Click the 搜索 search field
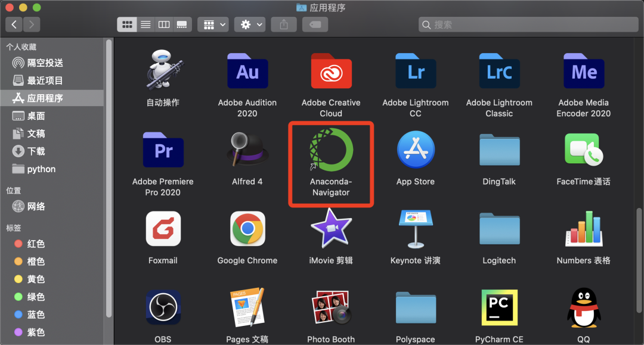The image size is (644, 345). pyautogui.click(x=528, y=24)
